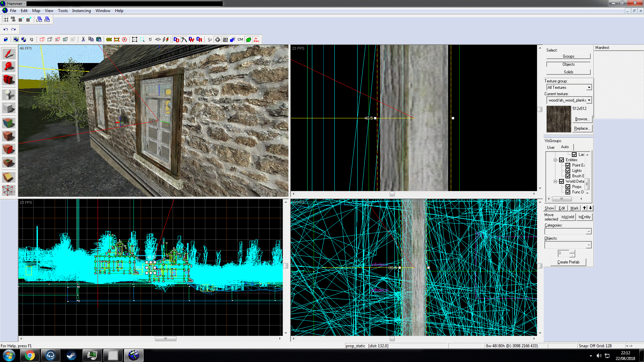Select the Block tool with the white cube

[x=9, y=108]
